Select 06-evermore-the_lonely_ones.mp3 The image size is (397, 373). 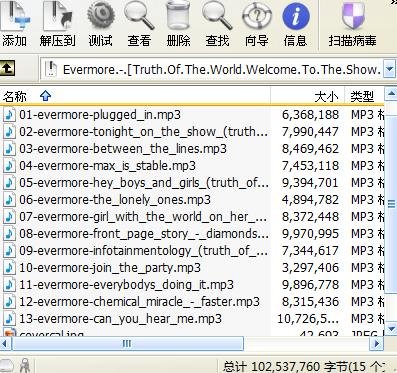click(115, 200)
